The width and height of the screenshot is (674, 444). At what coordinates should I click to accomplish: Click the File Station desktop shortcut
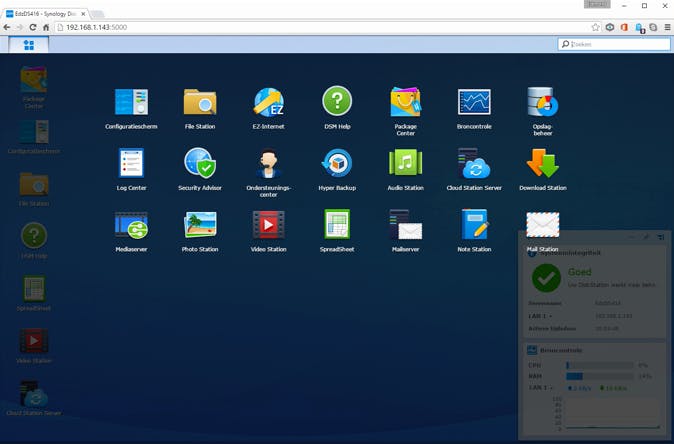click(x=34, y=184)
